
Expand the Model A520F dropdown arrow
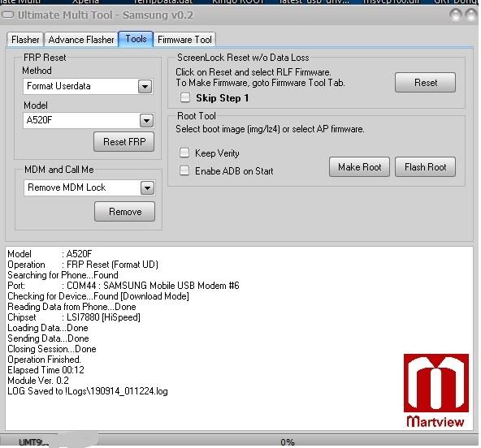(x=146, y=120)
